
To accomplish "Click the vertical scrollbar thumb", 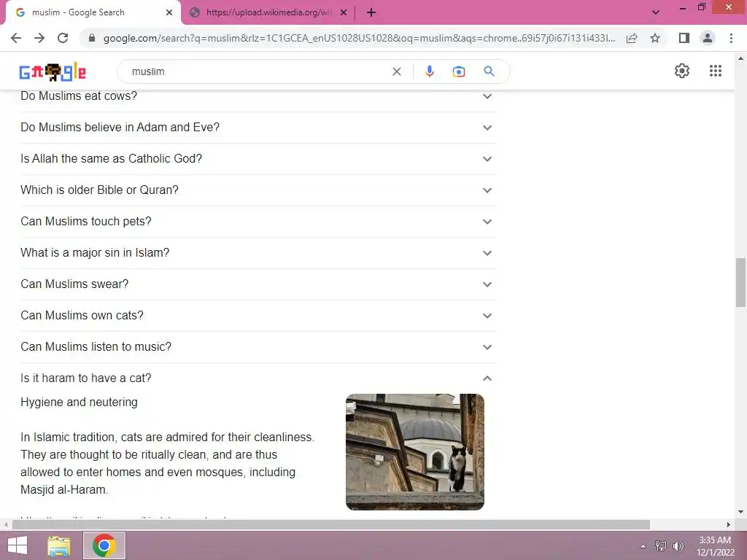I will (740, 282).
